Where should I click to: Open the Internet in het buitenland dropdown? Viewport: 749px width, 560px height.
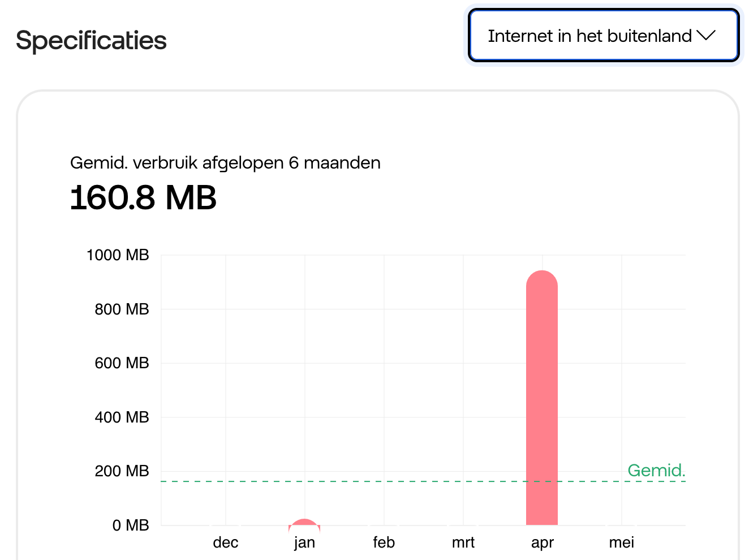pyautogui.click(x=604, y=36)
